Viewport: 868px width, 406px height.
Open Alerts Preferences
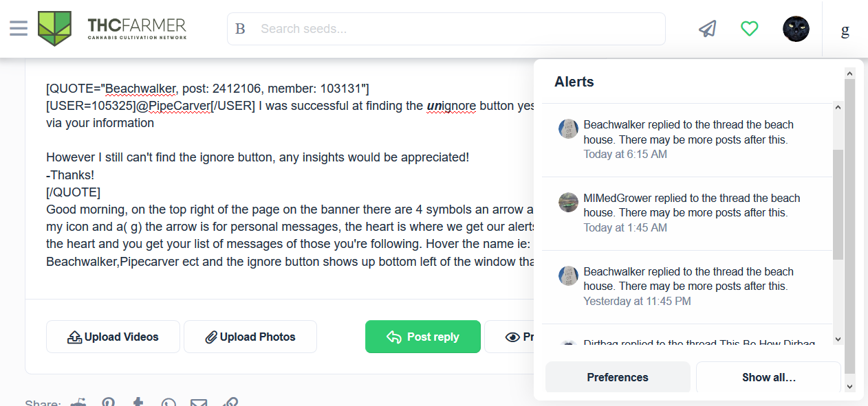[618, 377]
